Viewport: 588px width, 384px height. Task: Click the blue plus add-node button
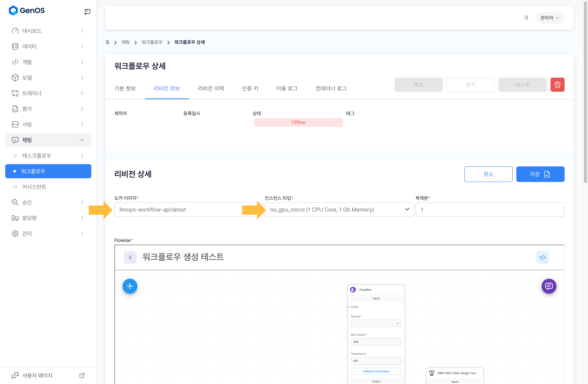pos(130,286)
